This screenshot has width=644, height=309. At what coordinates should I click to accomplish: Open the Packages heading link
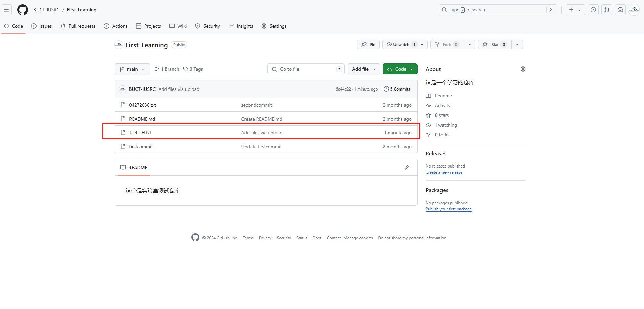(437, 190)
